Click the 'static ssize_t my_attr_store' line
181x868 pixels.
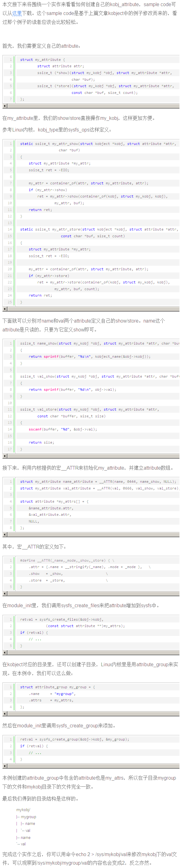(99, 229)
